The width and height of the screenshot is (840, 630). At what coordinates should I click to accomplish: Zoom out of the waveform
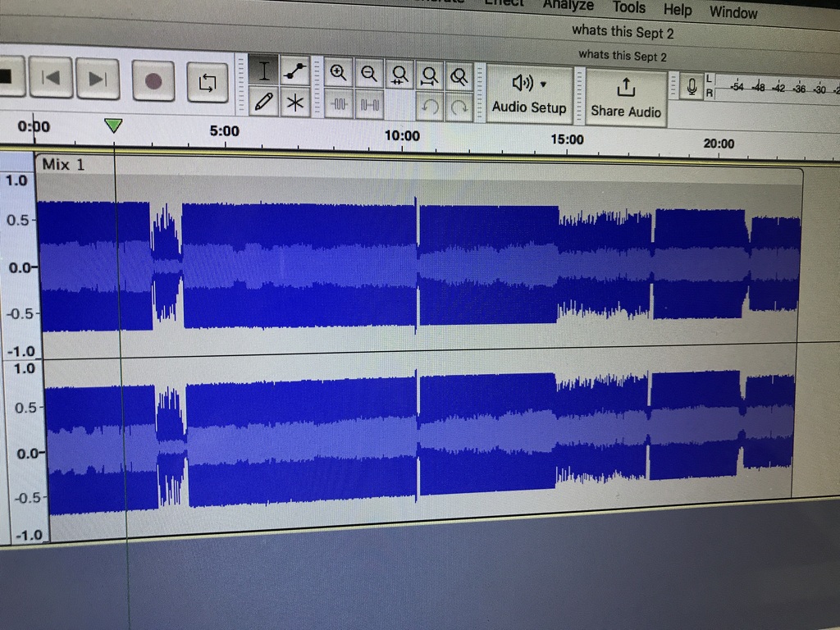pos(368,73)
